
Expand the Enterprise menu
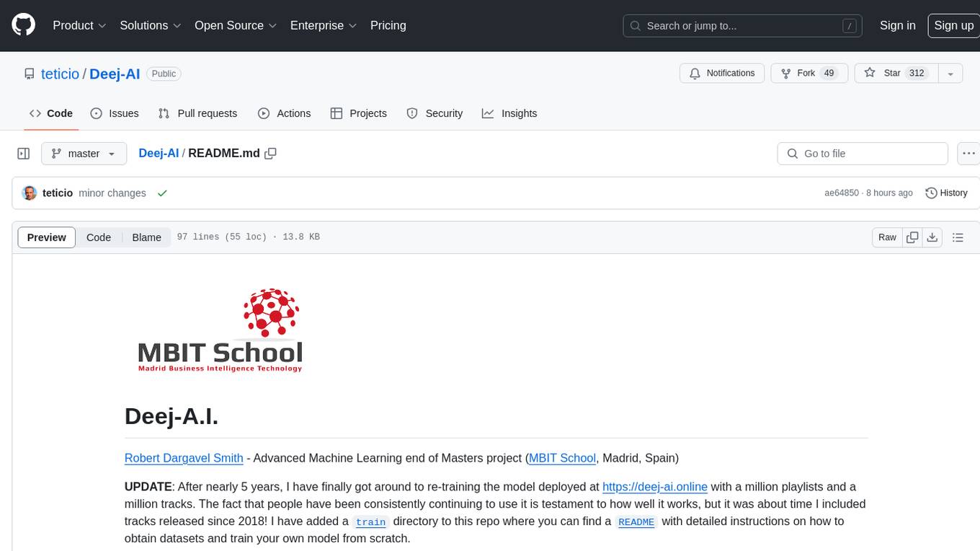[x=324, y=25]
